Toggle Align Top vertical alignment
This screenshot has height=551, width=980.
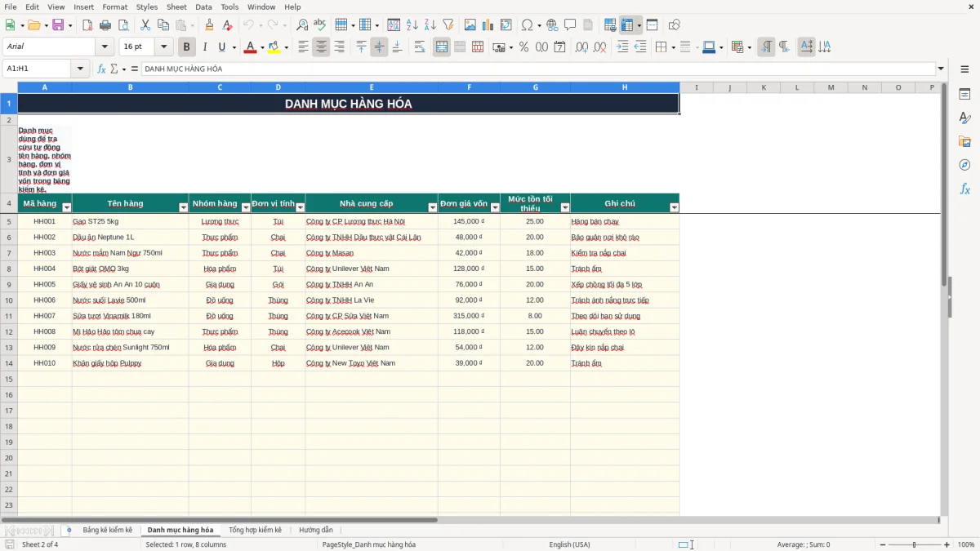click(x=361, y=47)
